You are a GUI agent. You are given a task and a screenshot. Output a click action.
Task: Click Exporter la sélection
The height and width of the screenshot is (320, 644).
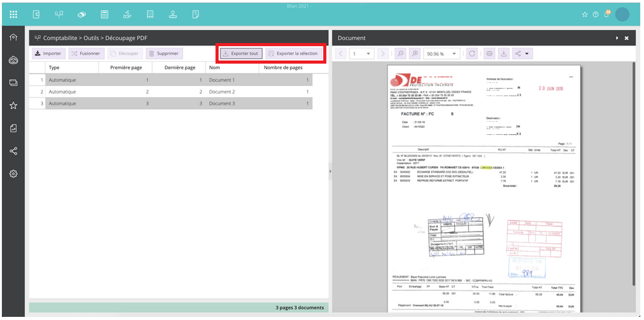(x=293, y=54)
